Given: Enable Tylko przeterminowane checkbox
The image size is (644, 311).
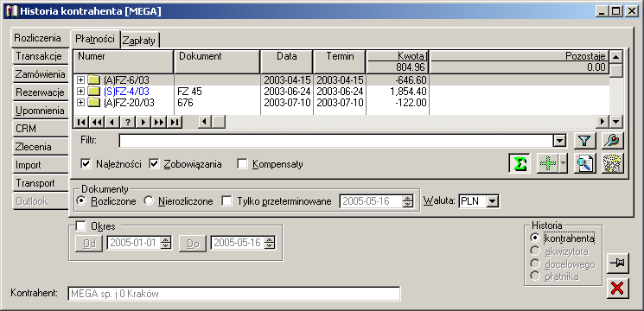Looking at the screenshot, I should click(x=226, y=201).
